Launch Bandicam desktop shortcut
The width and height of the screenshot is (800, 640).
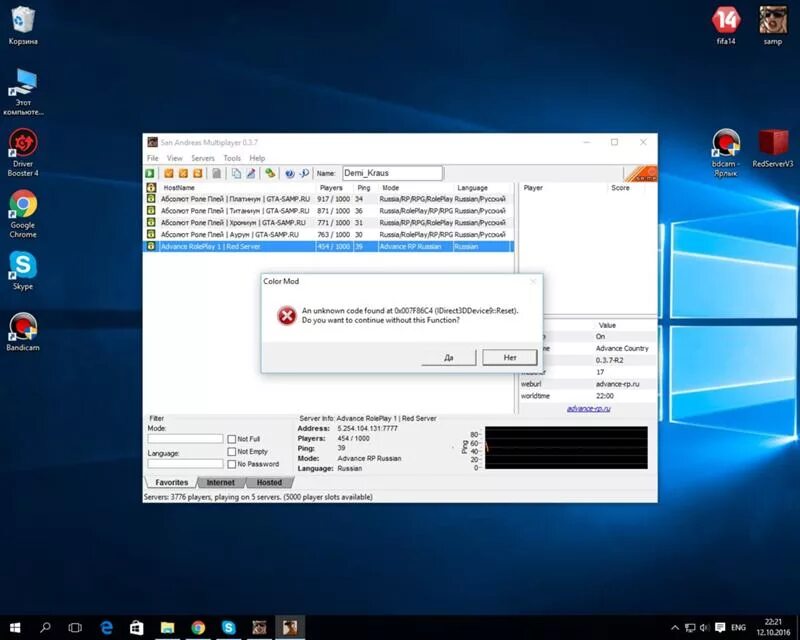point(23,332)
